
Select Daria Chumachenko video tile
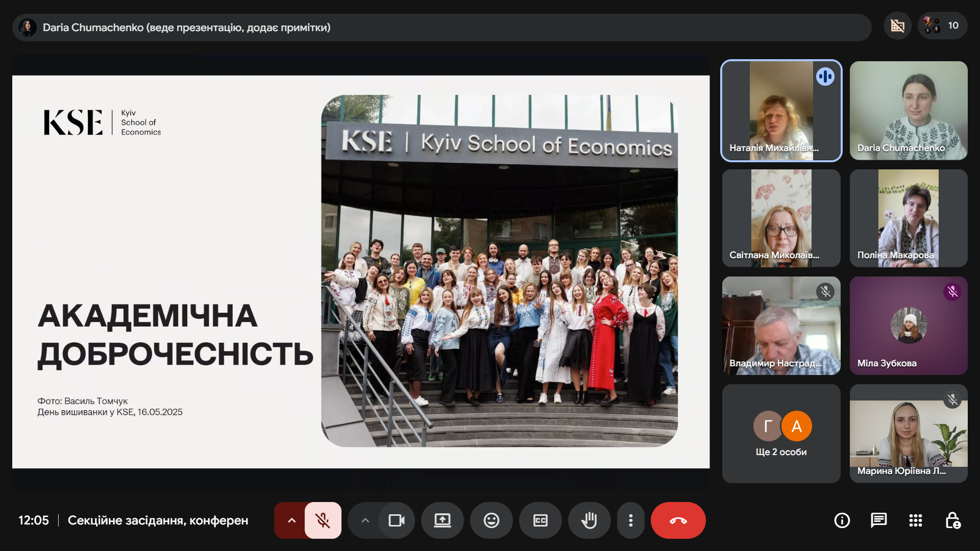[909, 111]
